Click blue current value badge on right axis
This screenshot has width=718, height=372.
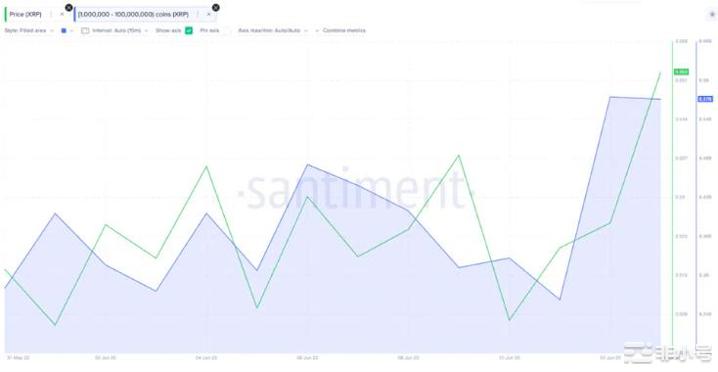[705, 99]
